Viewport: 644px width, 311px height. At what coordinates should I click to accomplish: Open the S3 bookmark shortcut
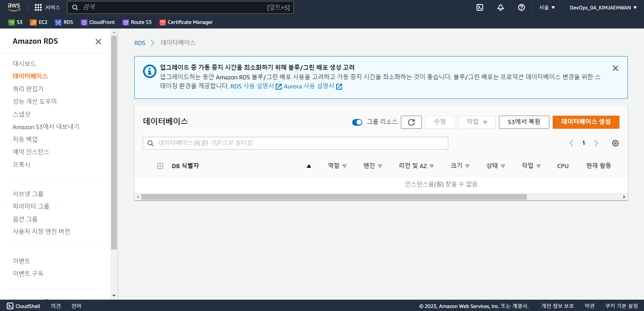pos(15,22)
